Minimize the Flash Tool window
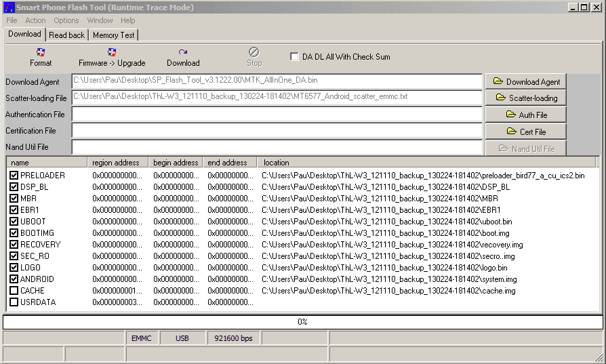 [x=573, y=7]
